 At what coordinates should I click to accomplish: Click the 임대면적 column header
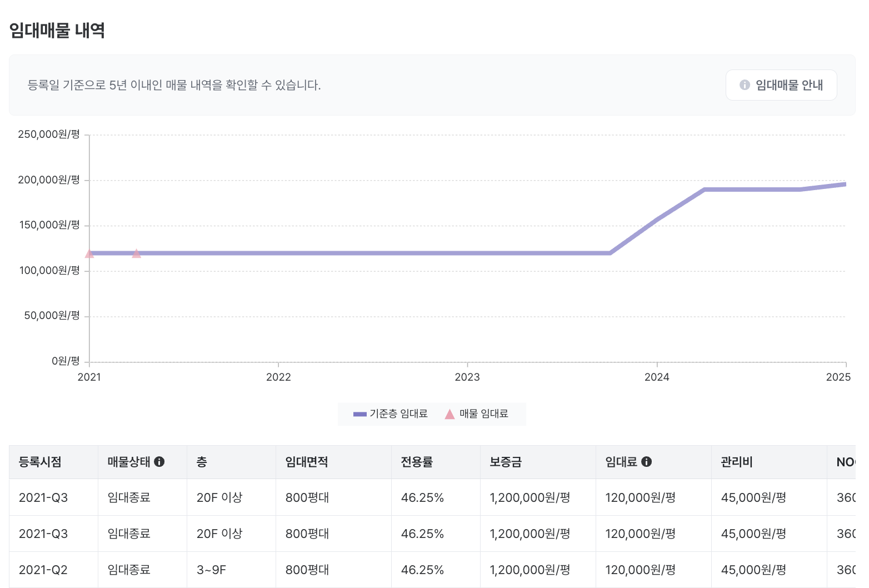pyautogui.click(x=307, y=462)
